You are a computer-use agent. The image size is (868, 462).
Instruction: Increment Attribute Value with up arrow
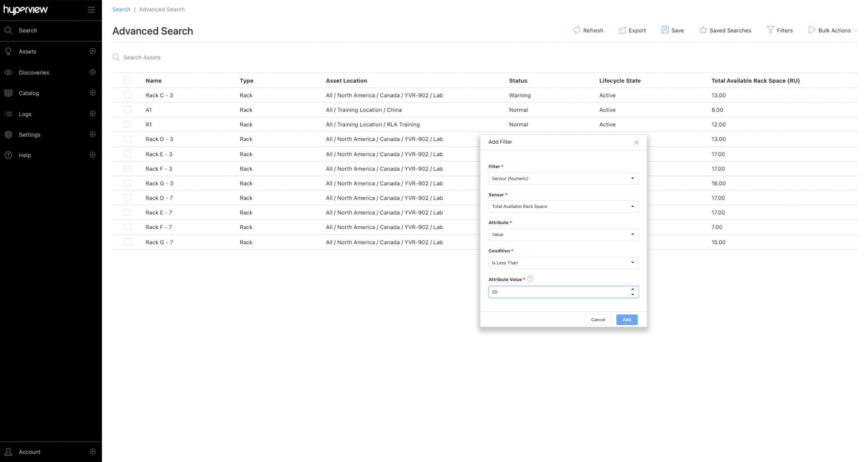[632, 289]
